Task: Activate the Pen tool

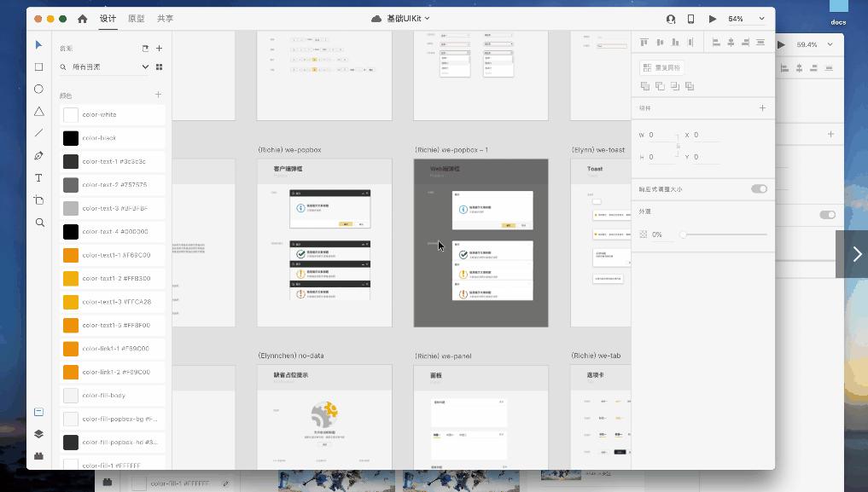Action: 38,155
